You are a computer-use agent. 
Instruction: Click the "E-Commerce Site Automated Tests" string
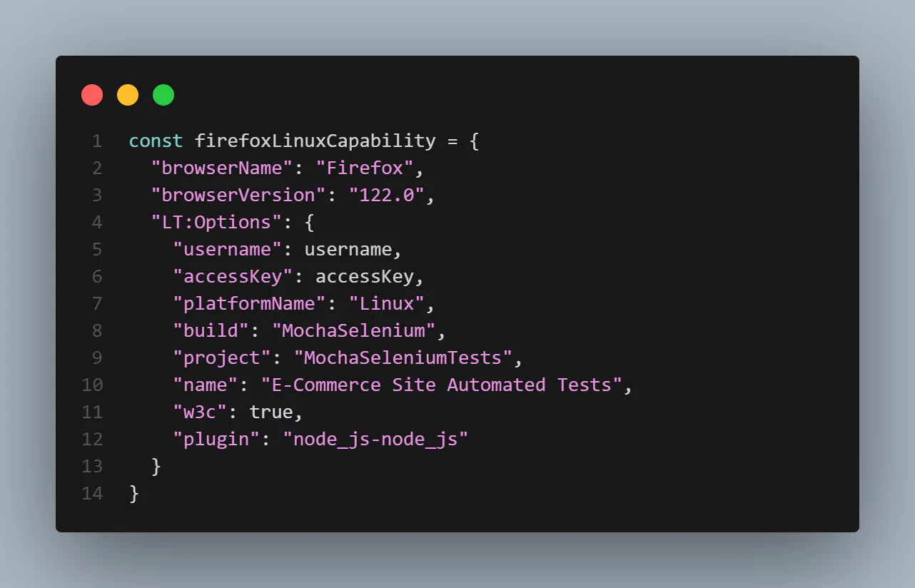coord(441,385)
